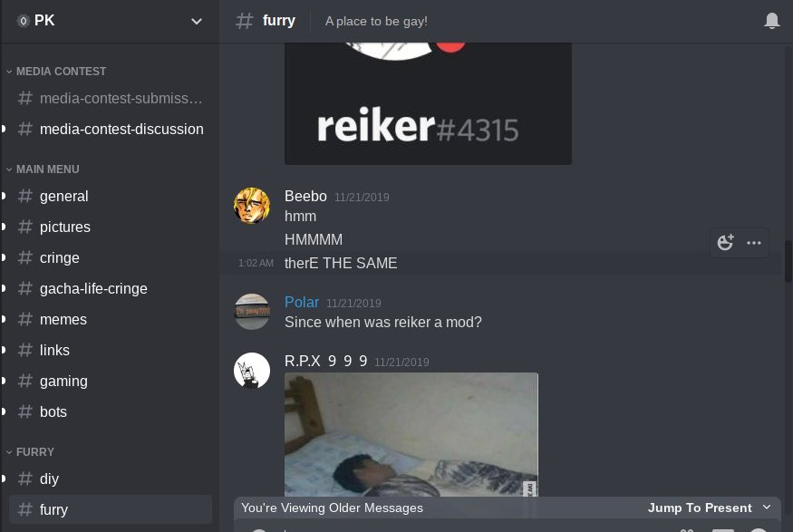Viewport: 793px width, 532px height.
Task: Collapse the MEDIA CONTEST category
Action: (x=56, y=72)
